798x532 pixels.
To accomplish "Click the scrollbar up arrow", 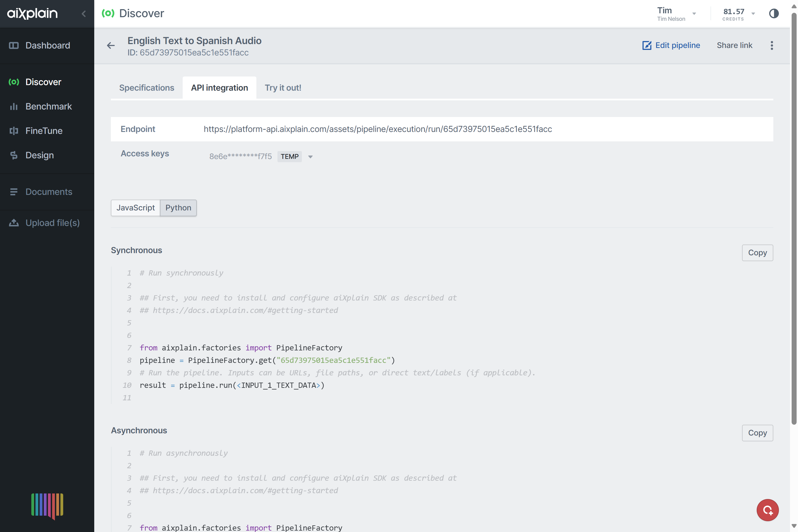I will coord(794,6).
